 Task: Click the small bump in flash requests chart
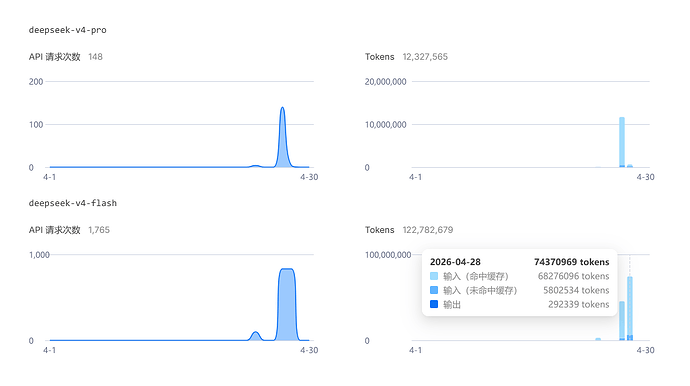[255, 336]
